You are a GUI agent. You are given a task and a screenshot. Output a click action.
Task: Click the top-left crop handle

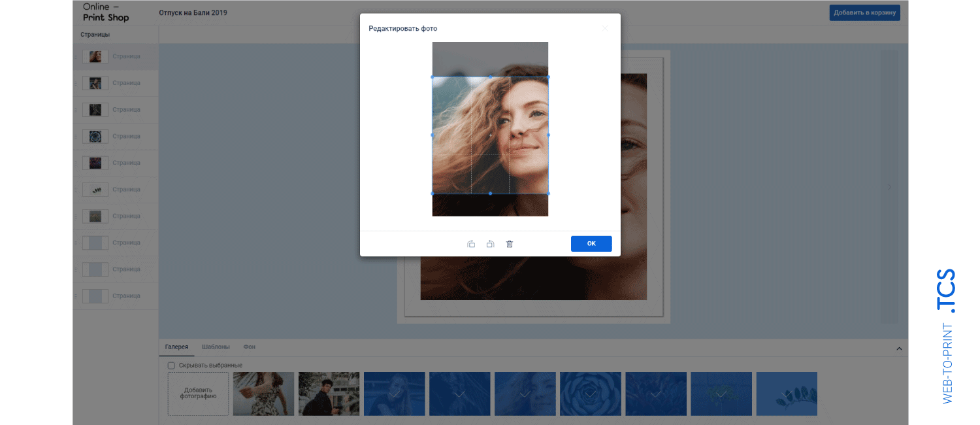click(x=433, y=77)
